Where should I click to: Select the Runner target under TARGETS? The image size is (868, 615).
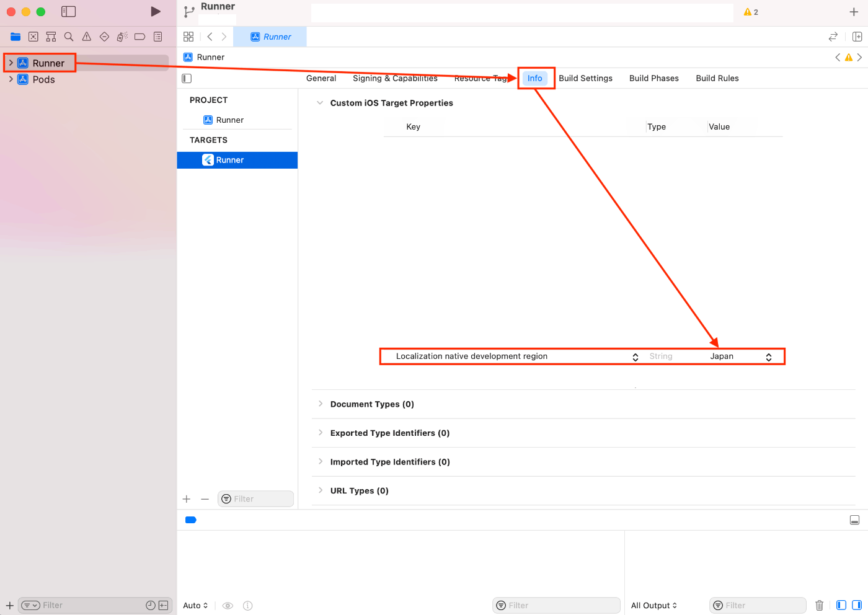tap(237, 160)
